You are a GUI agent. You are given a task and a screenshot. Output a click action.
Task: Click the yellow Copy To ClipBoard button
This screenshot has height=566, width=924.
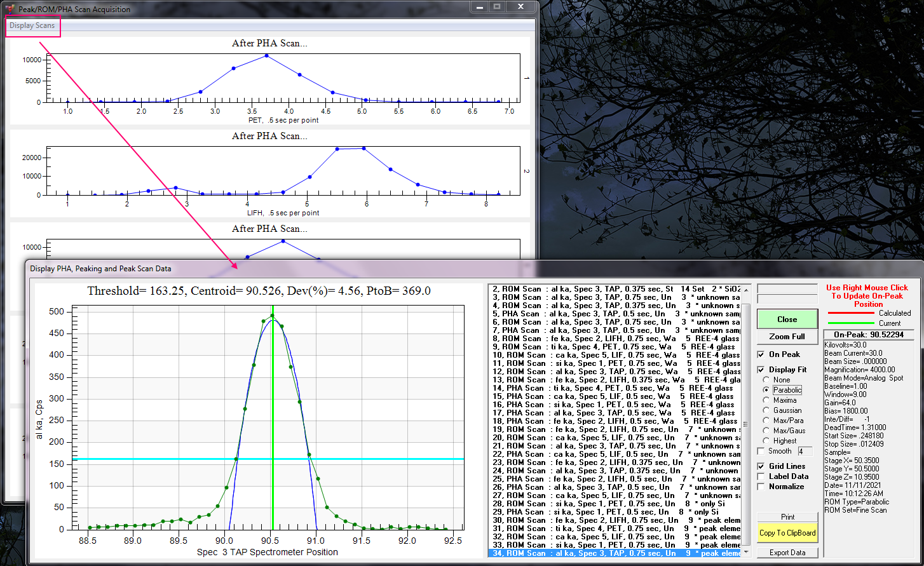[787, 533]
